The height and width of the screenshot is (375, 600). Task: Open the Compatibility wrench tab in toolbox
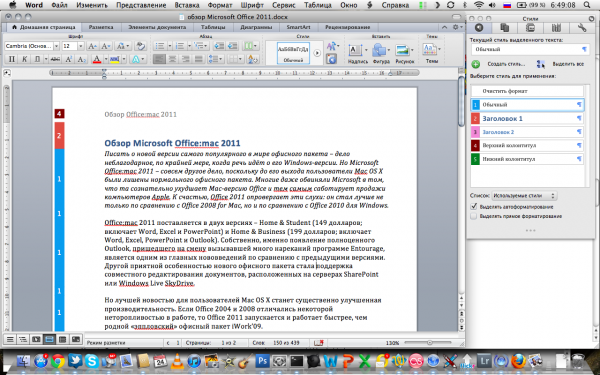click(x=582, y=28)
